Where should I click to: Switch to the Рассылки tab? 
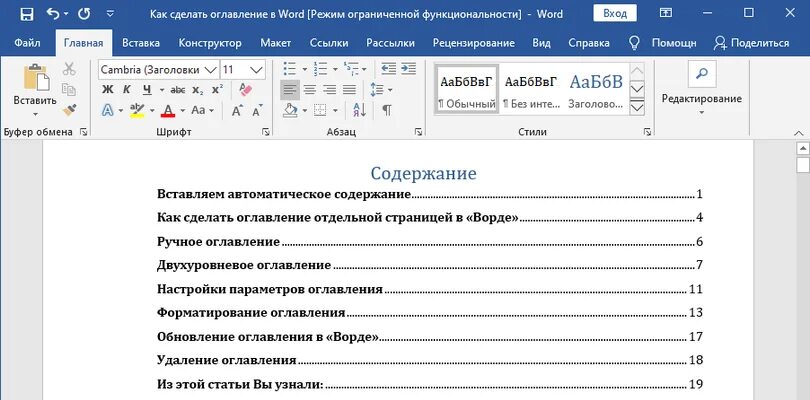(391, 43)
